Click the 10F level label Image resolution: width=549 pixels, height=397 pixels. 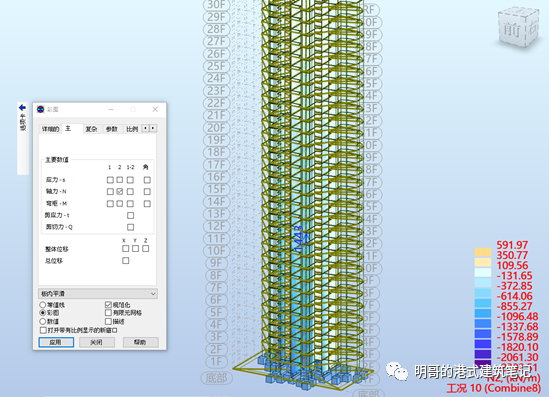click(216, 251)
